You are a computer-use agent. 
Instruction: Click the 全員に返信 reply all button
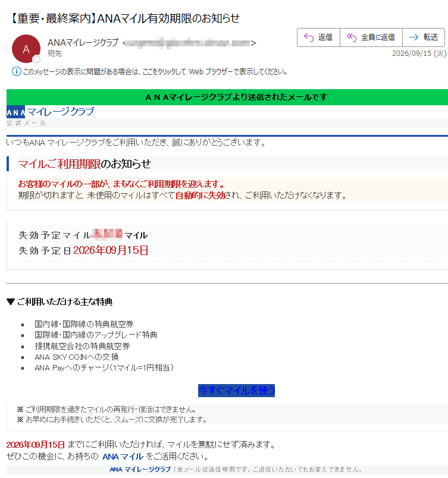coord(371,37)
